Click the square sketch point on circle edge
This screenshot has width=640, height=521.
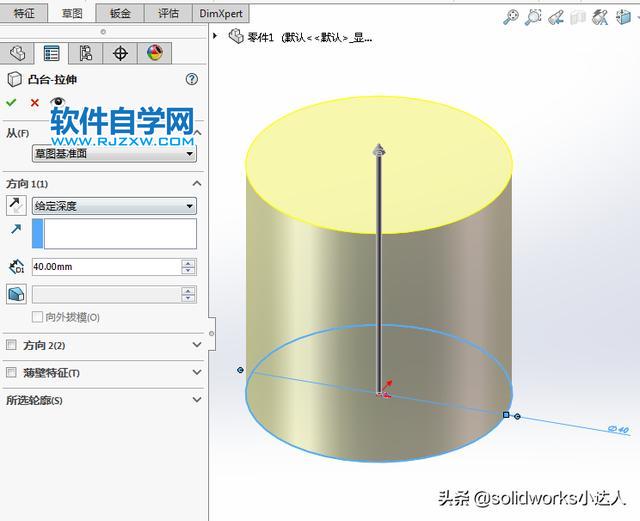coord(506,415)
